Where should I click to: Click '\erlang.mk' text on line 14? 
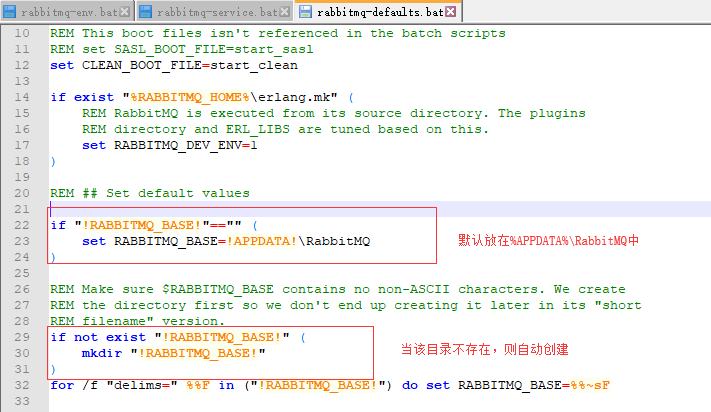[x=290, y=97]
